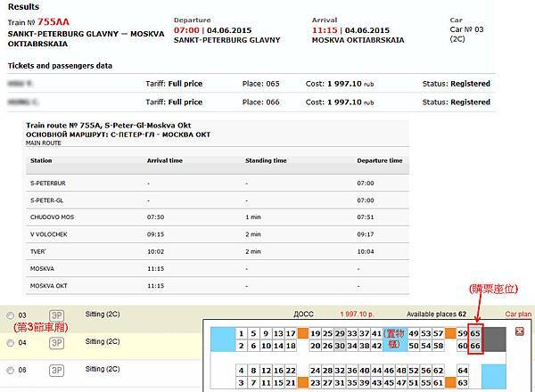This screenshot has width=535, height=392.
Task: Select seat 49 next to luggage rack
Action: coord(414,333)
